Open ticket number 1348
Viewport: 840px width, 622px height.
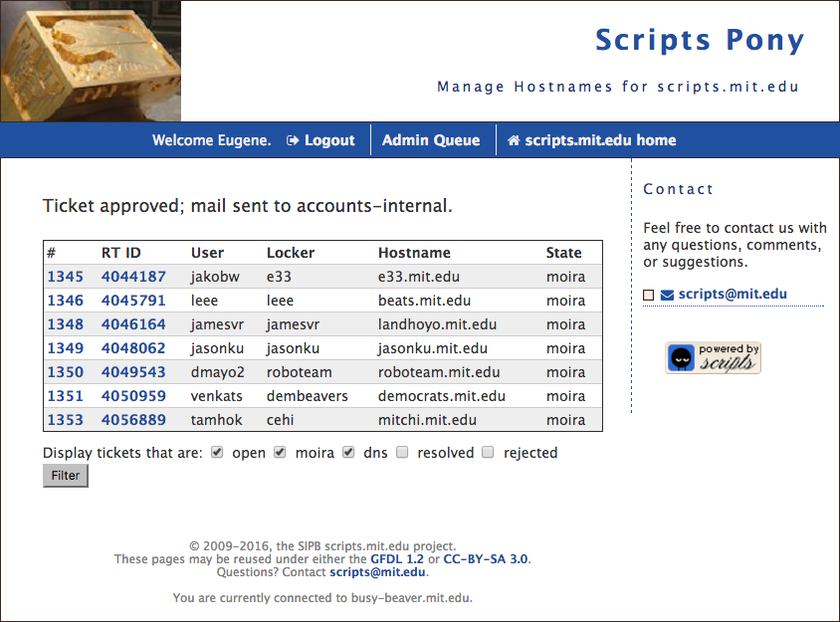pyautogui.click(x=65, y=324)
